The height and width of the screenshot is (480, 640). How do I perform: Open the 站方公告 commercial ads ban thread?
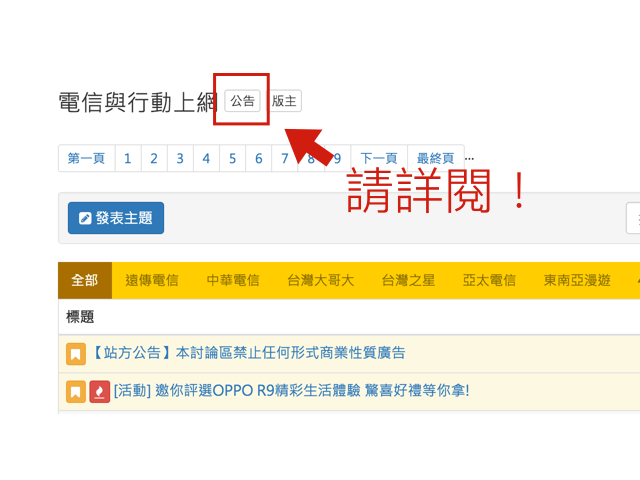tap(249, 353)
